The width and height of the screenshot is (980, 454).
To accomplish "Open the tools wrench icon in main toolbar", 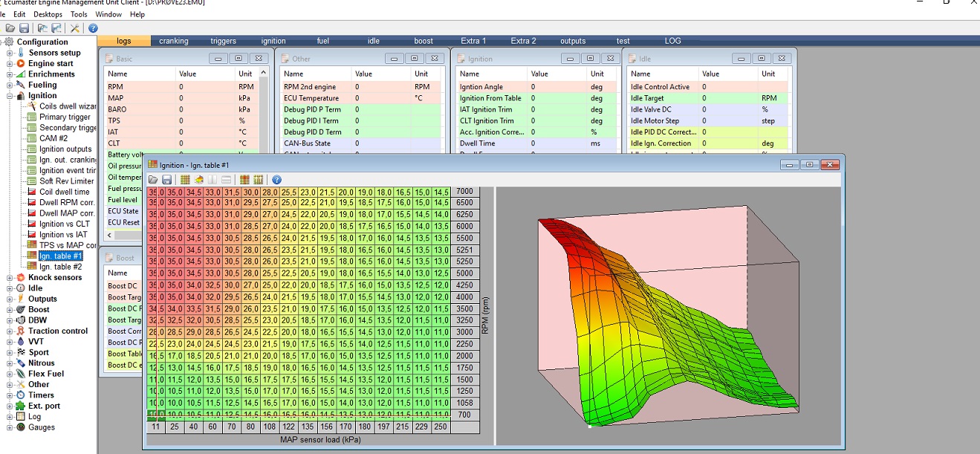I will [x=75, y=28].
